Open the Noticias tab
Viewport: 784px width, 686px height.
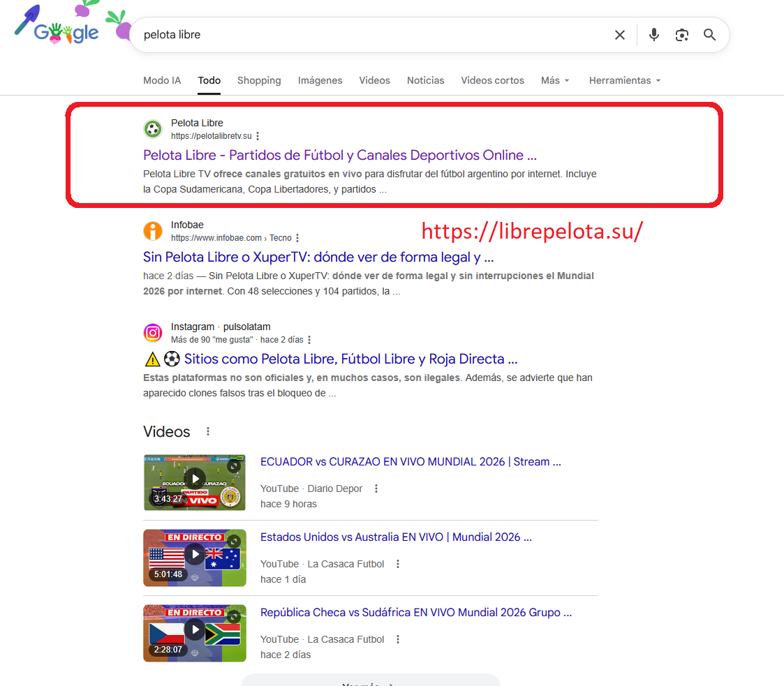pyautogui.click(x=425, y=80)
